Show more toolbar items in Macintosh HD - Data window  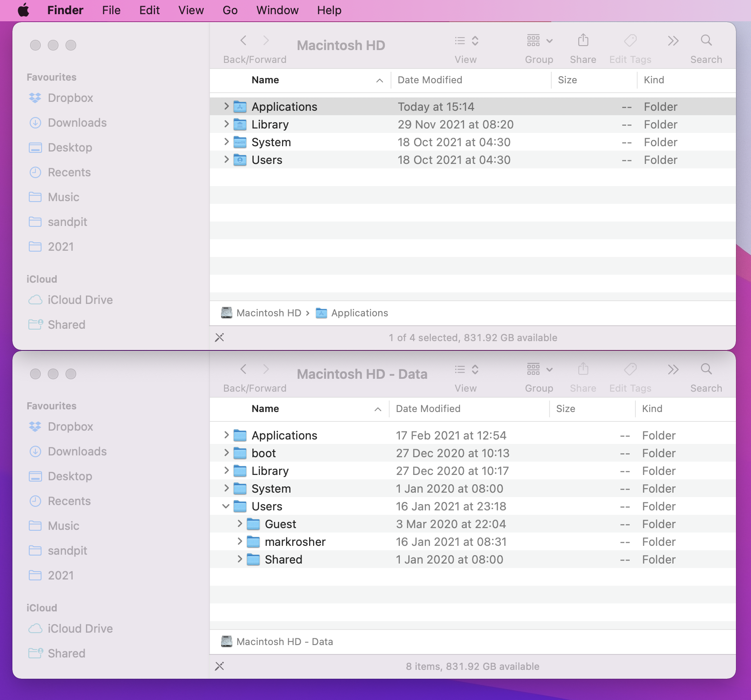673,369
